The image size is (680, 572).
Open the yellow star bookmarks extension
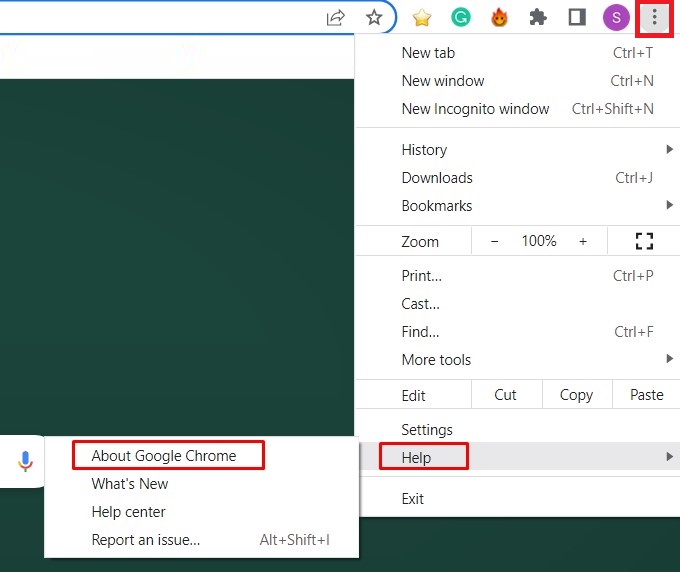[x=422, y=18]
